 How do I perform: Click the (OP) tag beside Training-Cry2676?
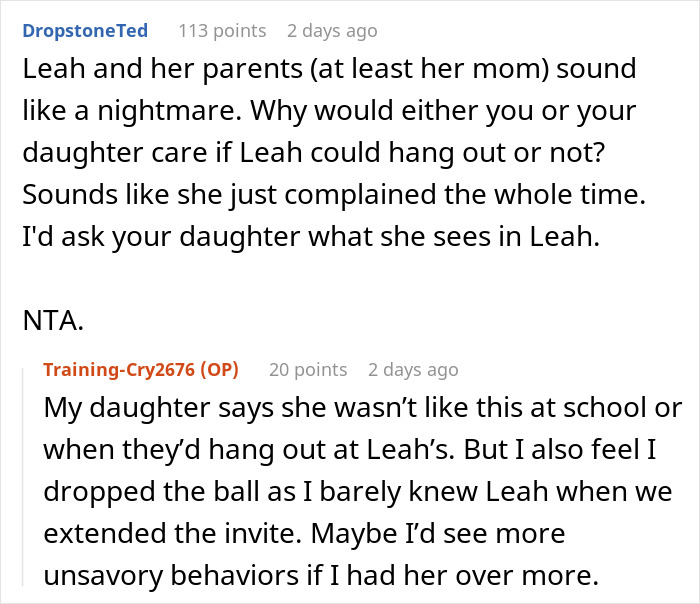coord(219,370)
